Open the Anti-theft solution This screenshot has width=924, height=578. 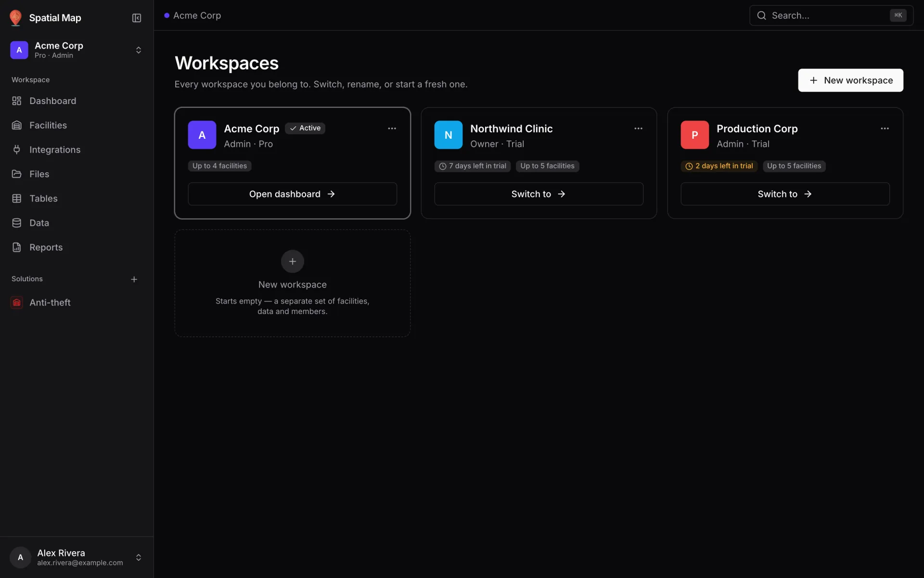click(x=77, y=302)
